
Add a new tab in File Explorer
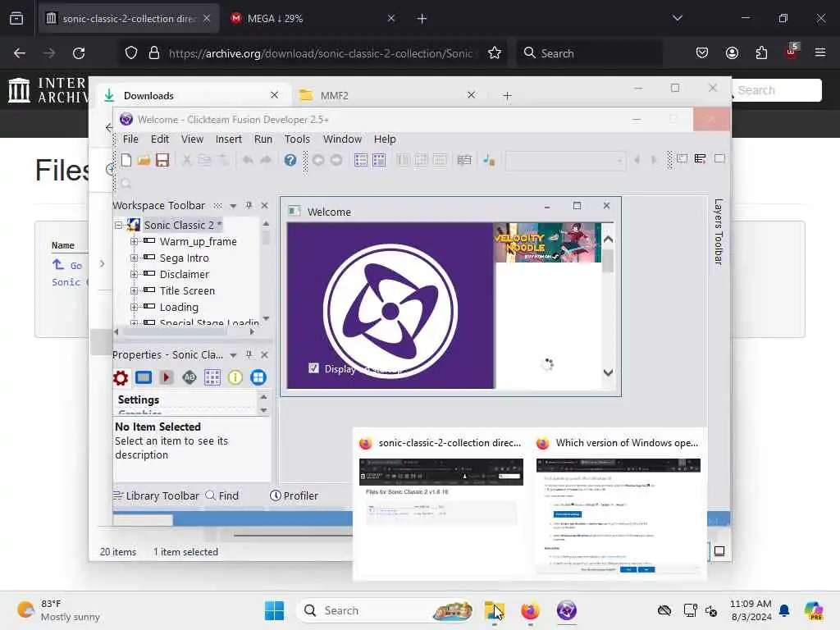pyautogui.click(x=507, y=95)
